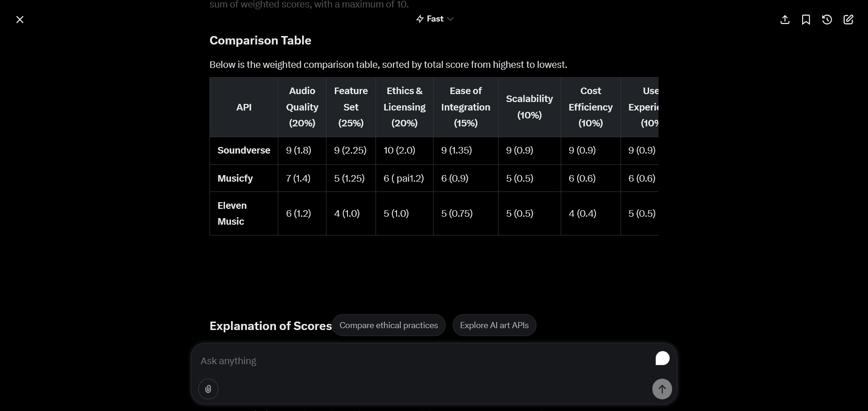Screen dimensions: 868x411
Task: Click the API column header
Action: 244,107
